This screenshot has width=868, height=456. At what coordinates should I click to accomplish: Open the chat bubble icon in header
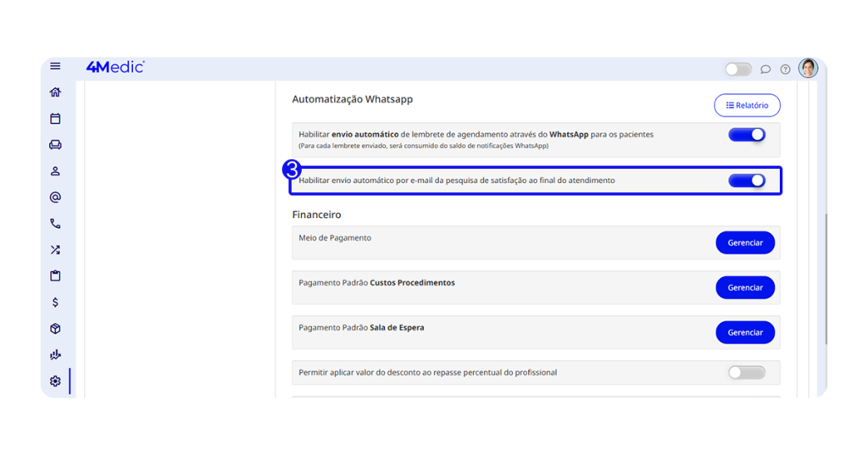click(765, 70)
